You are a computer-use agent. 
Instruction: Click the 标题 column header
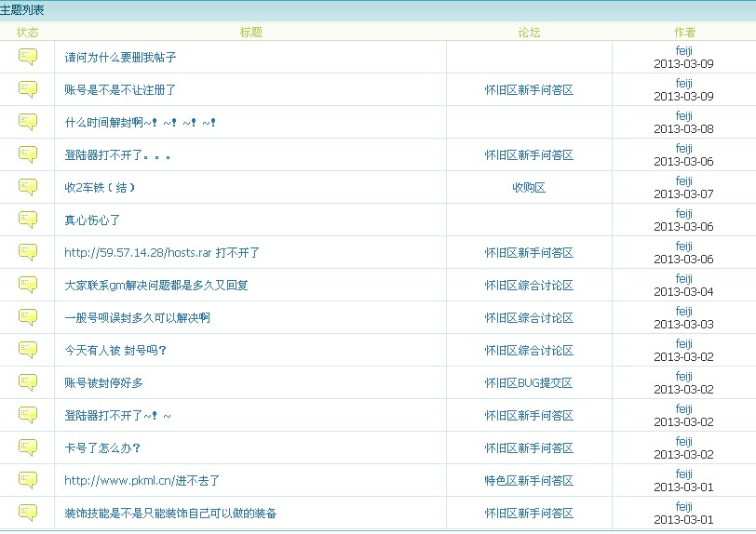pyautogui.click(x=250, y=32)
